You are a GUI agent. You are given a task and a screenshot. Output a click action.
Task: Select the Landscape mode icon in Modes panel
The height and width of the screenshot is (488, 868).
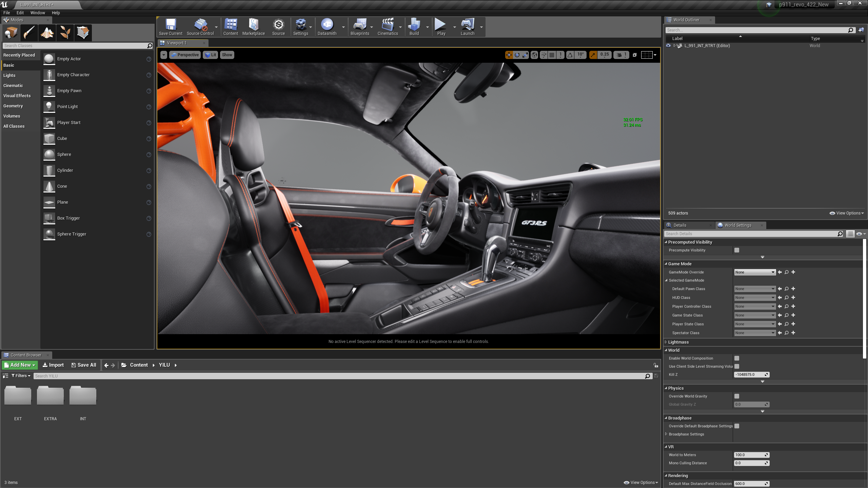(47, 33)
